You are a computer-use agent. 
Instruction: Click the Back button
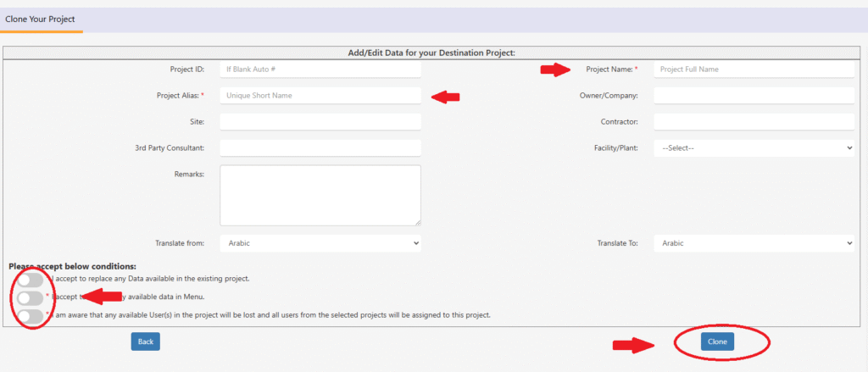pos(145,341)
